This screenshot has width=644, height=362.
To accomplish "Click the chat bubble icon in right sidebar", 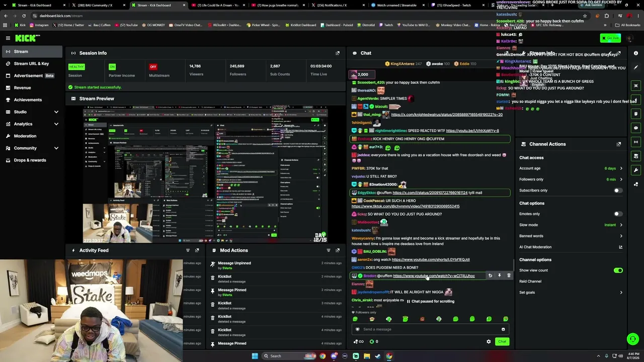I will tap(636, 128).
